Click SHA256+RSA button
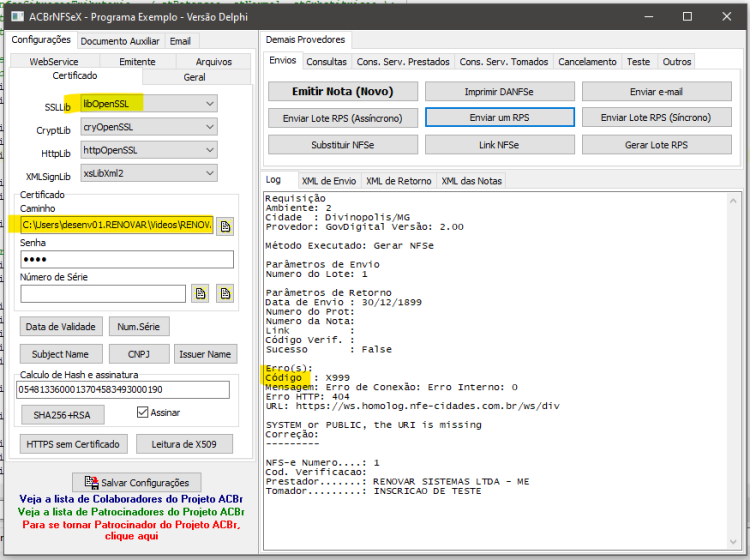Image resolution: width=750 pixels, height=560 pixels. pyautogui.click(x=62, y=415)
